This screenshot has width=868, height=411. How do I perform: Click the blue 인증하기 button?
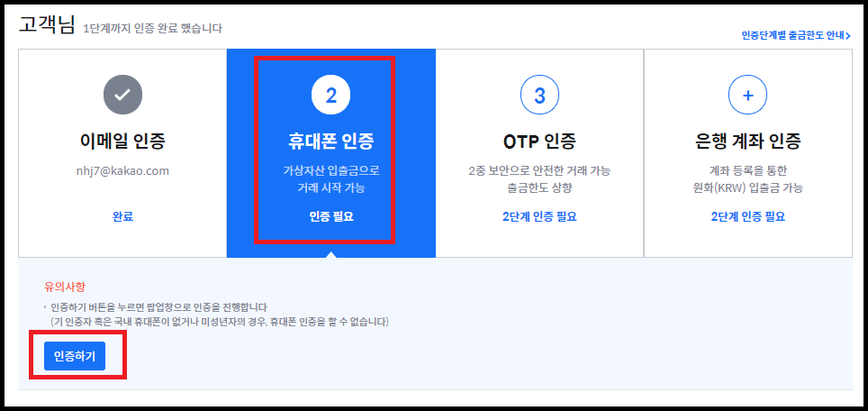75,356
